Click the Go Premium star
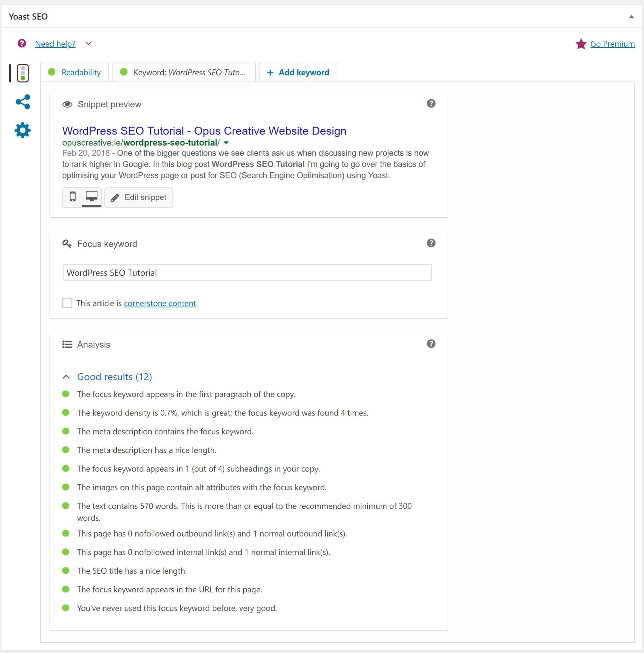 point(581,44)
